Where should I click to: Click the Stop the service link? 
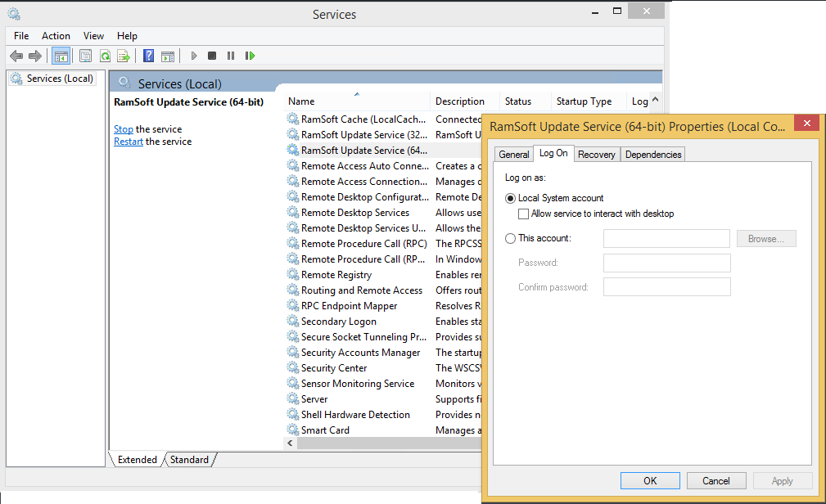124,129
